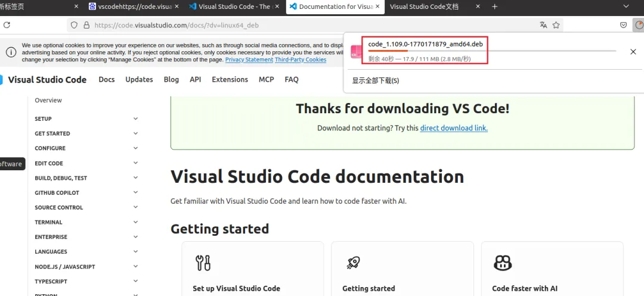Select Overview in the docs sidebar
Screen dimensions: 644x296
[x=48, y=101]
